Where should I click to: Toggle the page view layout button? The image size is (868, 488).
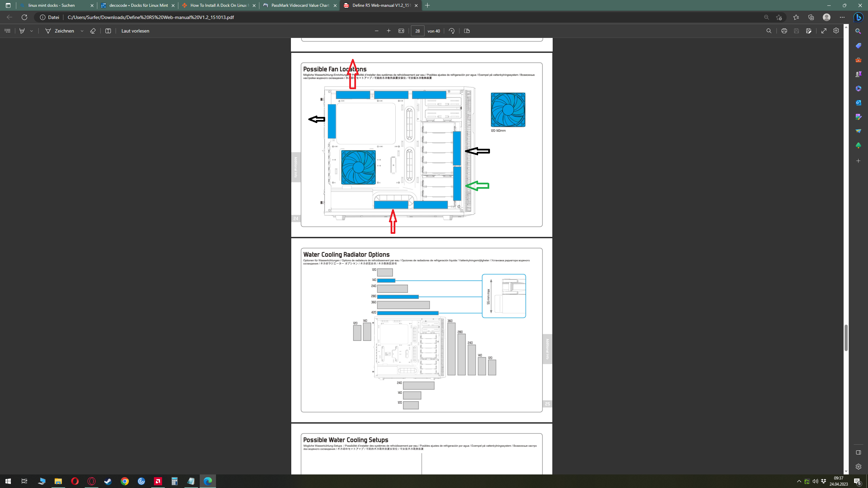click(467, 31)
